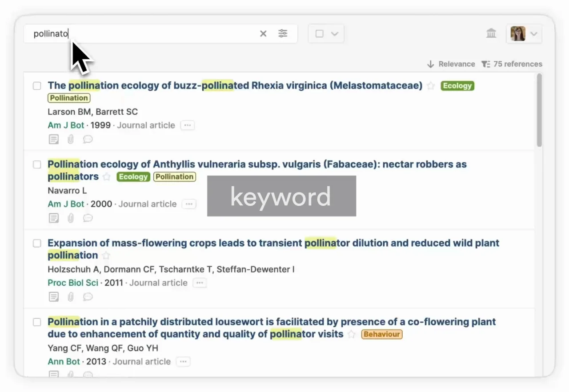Viewport: 569px width, 392px height.
Task: Expand more options for Yang CF article
Action: pyautogui.click(x=183, y=362)
